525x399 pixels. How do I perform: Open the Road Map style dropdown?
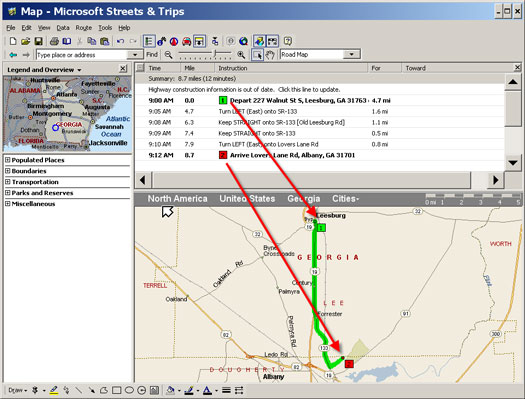point(352,54)
